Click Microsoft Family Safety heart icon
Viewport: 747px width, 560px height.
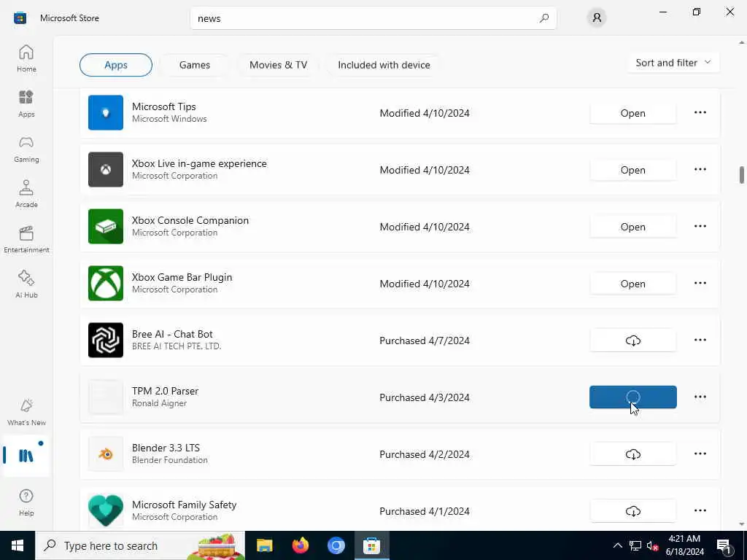tap(106, 510)
